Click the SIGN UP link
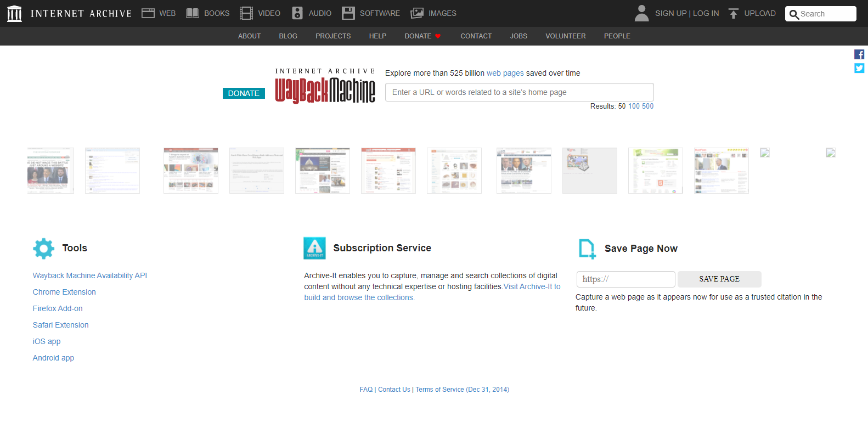The height and width of the screenshot is (428, 868). point(671,13)
